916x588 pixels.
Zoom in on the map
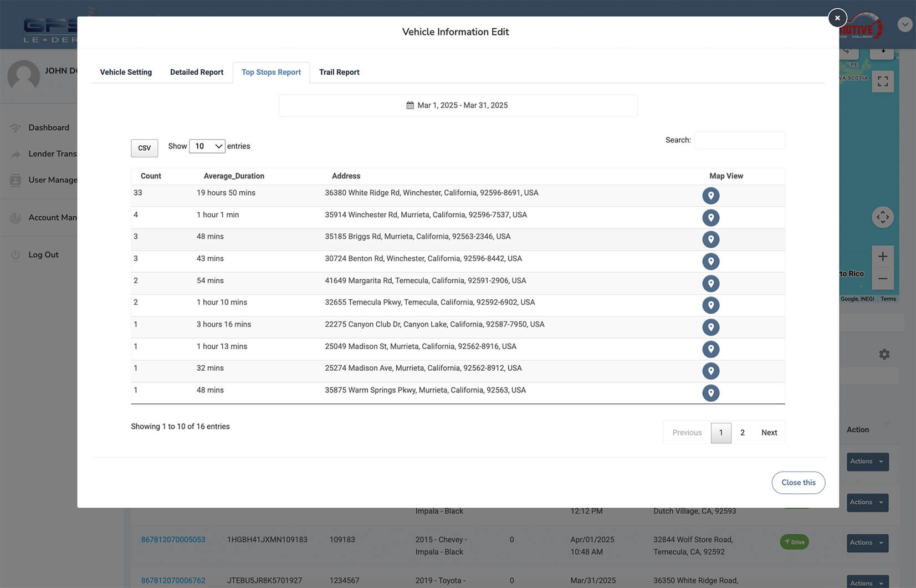click(x=882, y=257)
